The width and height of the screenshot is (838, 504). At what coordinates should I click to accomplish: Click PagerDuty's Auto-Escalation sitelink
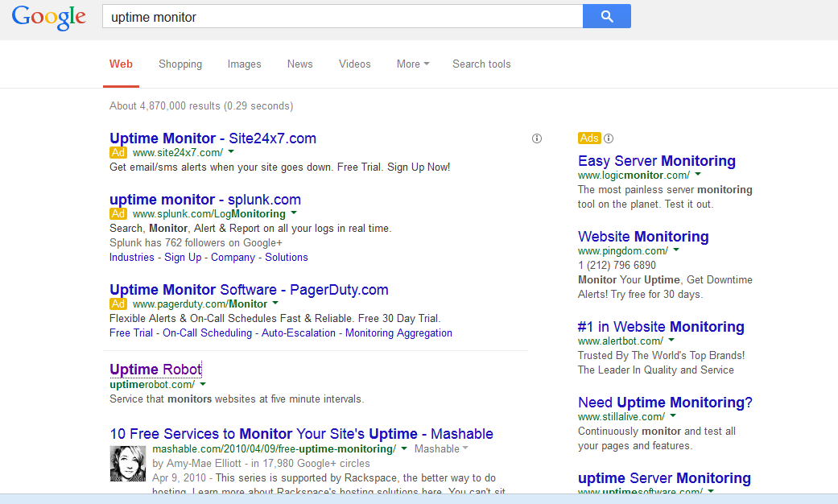[298, 333]
